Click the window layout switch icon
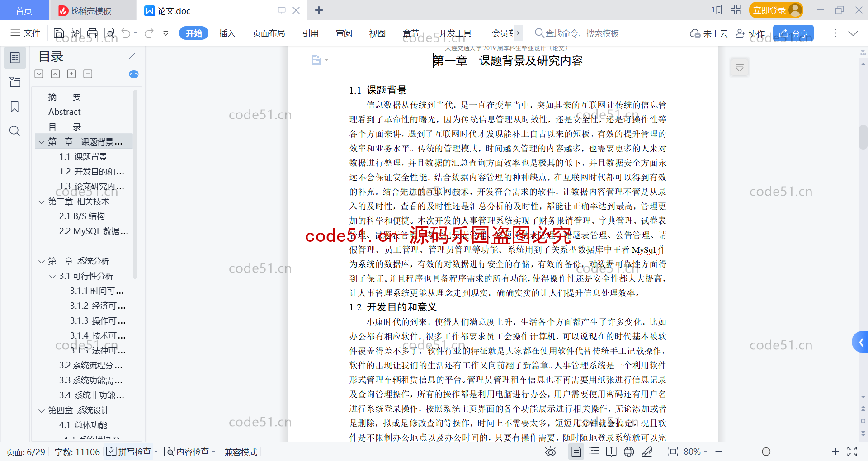The image size is (868, 461). click(714, 10)
